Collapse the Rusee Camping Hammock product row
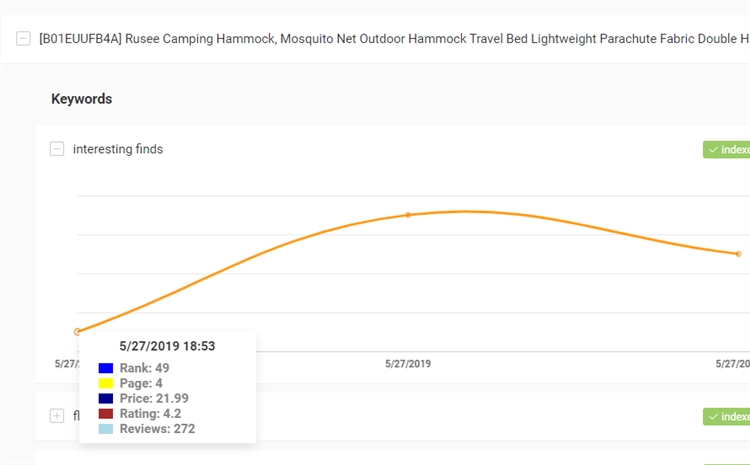 point(23,40)
